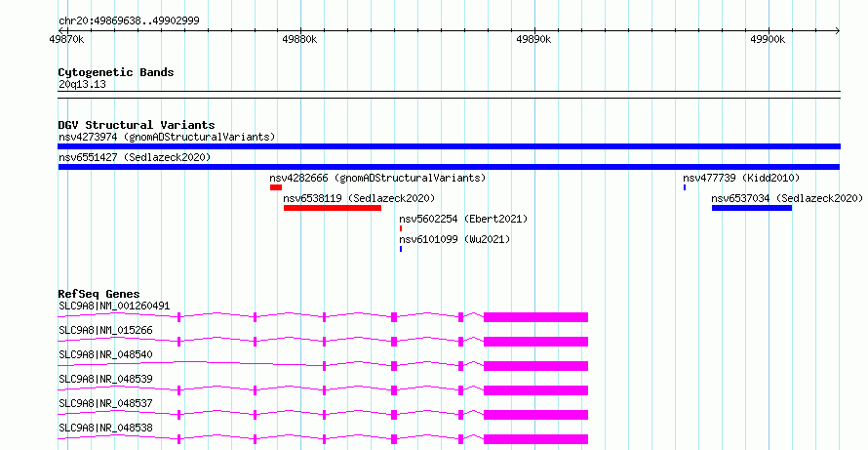Click the 20q13.13 cytogenetic band bar
The width and height of the screenshot is (868, 450).
point(449,95)
